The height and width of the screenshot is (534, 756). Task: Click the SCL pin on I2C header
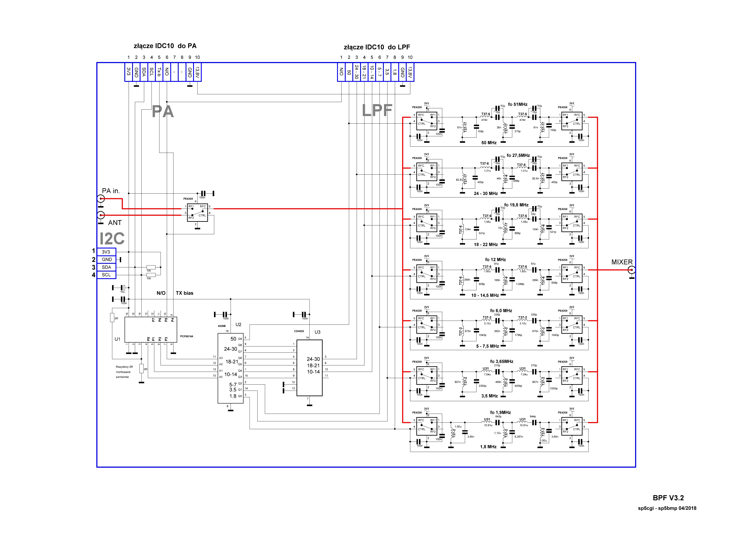(106, 275)
